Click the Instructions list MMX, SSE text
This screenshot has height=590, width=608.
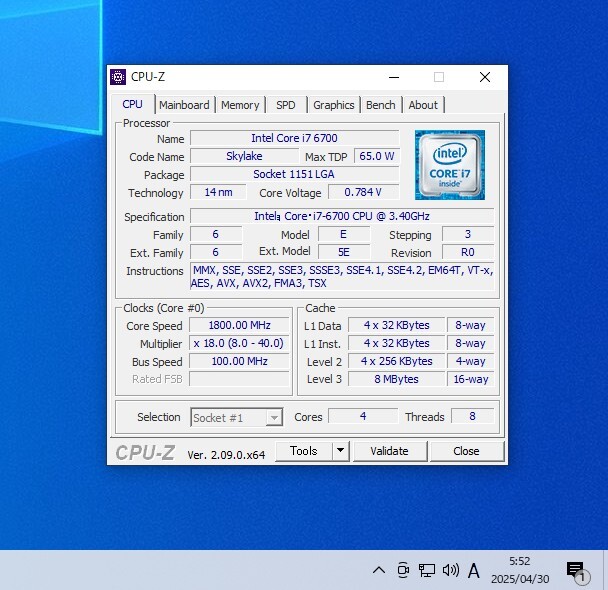[342, 276]
